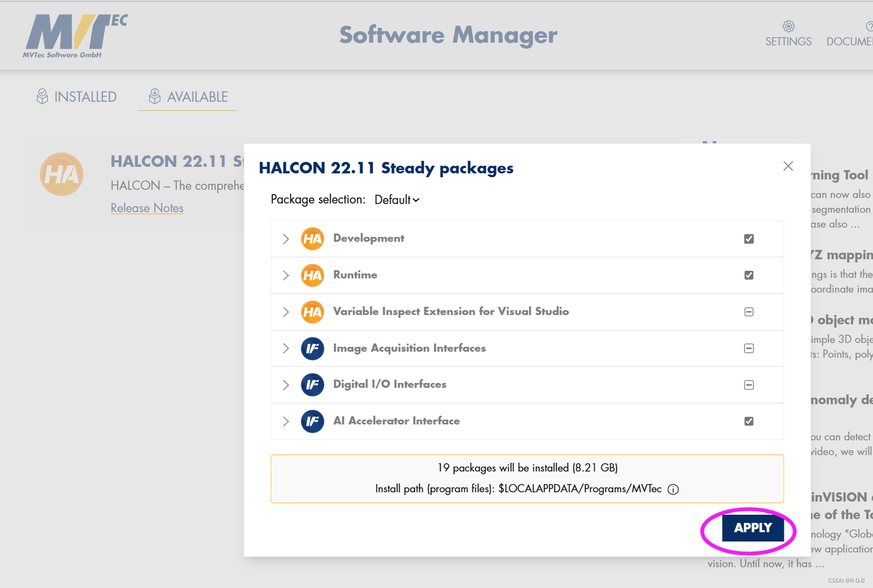The image size is (873, 588).
Task: Click the HALCON 22.11 HA logo in background
Action: point(62,174)
